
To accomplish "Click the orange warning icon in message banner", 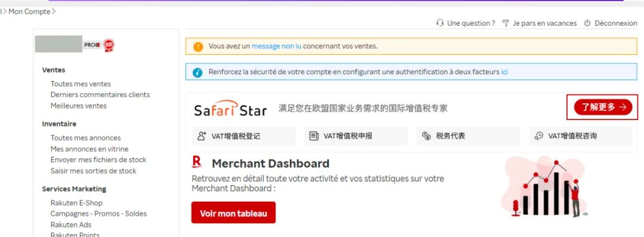I will [x=198, y=47].
